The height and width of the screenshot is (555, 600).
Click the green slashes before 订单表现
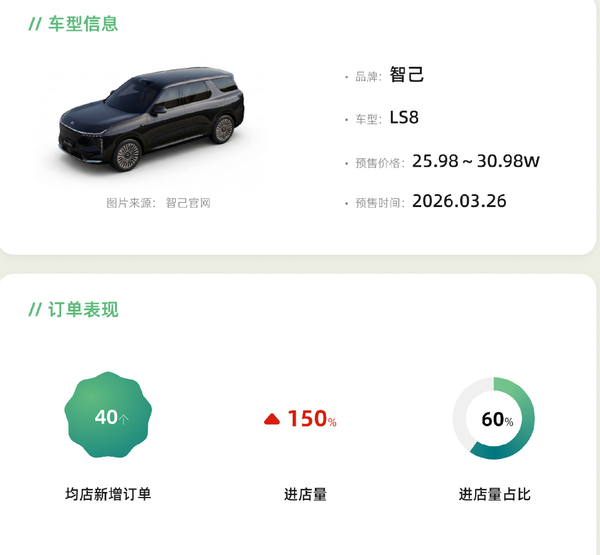(x=35, y=309)
